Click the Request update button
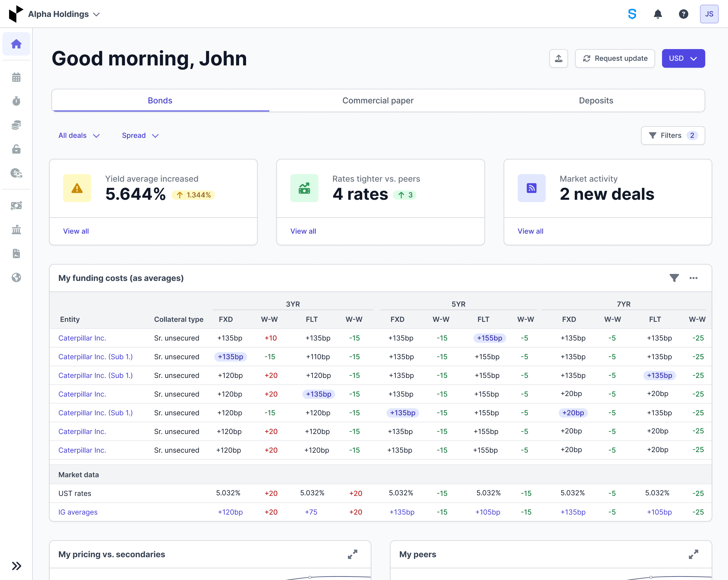Image resolution: width=728 pixels, height=580 pixels. click(x=615, y=58)
